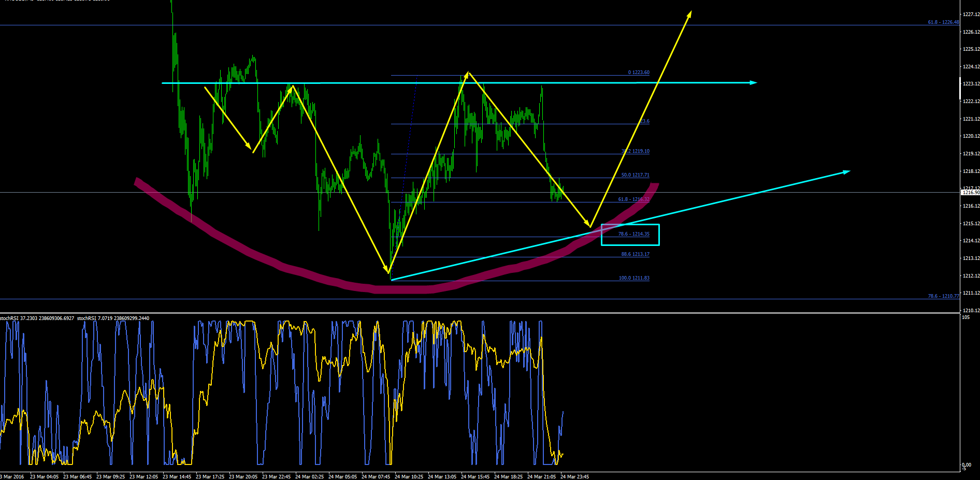Select the 50.0 1217.71 Fibonacci label
Viewport: 980px width, 480px height.
tap(636, 175)
